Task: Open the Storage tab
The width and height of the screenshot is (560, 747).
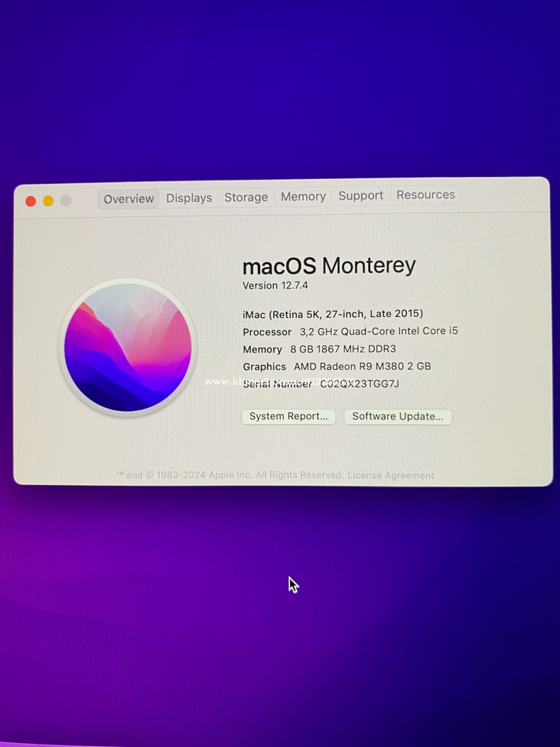Action: tap(246, 197)
